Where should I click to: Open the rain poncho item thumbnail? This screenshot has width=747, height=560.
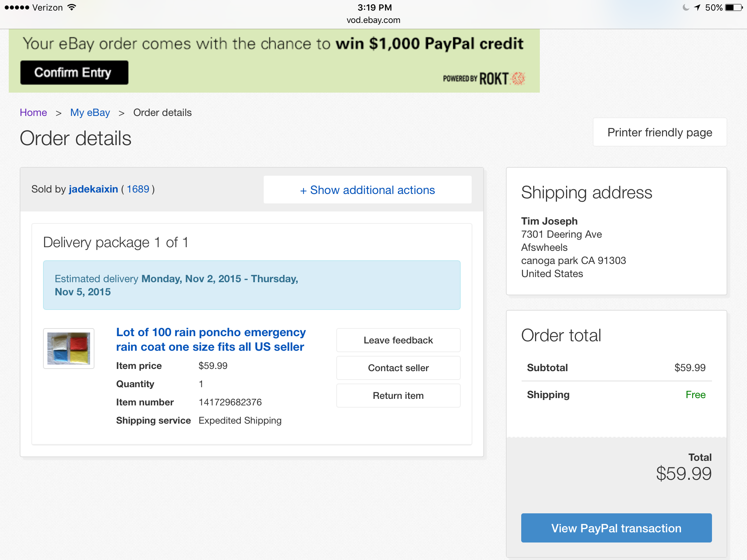pyautogui.click(x=69, y=348)
